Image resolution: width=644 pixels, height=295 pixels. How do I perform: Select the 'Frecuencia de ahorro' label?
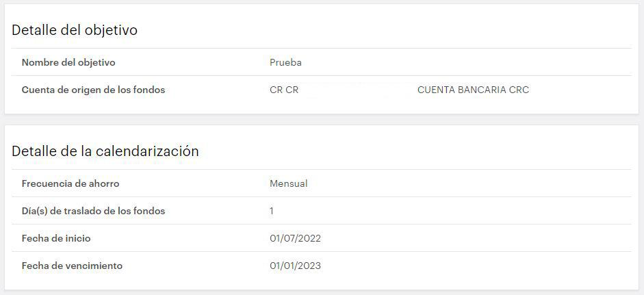point(70,183)
